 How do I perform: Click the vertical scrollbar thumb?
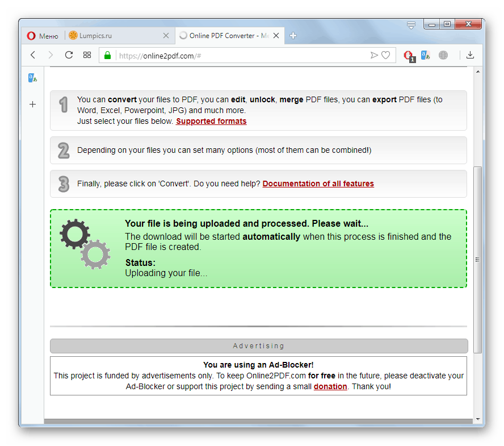pyautogui.click(x=478, y=260)
